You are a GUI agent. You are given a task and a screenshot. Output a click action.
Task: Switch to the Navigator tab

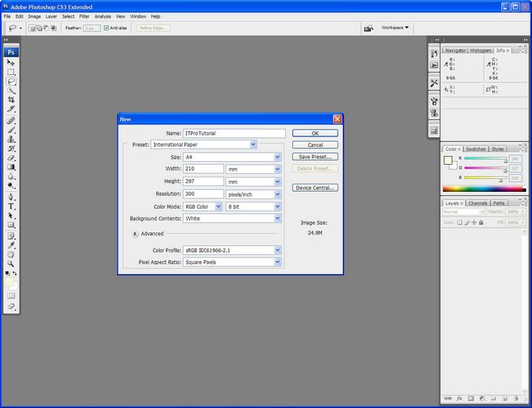pyautogui.click(x=455, y=50)
